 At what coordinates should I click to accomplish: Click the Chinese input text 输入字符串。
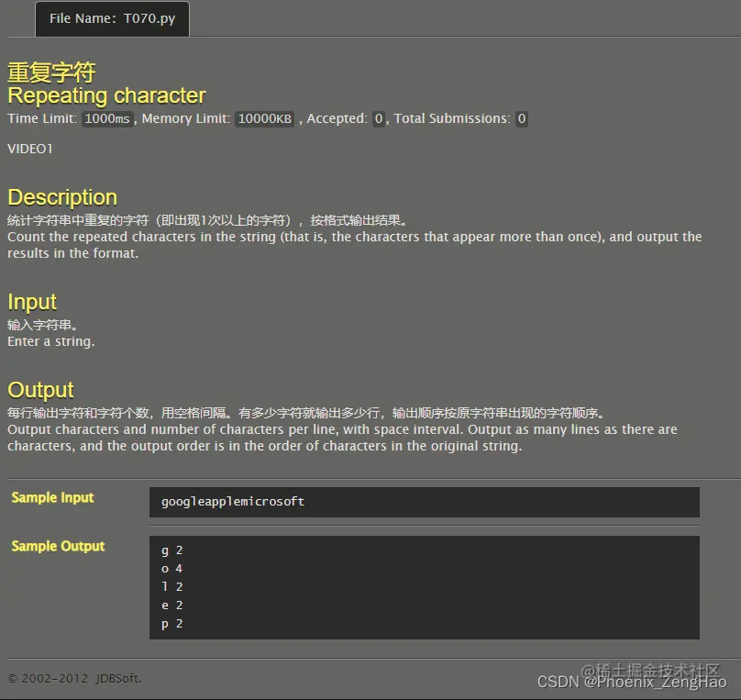coord(42,325)
